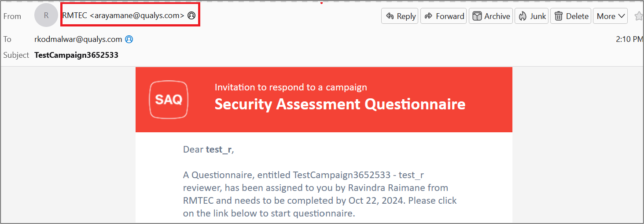Image resolution: width=644 pixels, height=224 pixels.
Task: Select the sender address RMTEC arayamane@qualys.com
Action: pyautogui.click(x=123, y=15)
